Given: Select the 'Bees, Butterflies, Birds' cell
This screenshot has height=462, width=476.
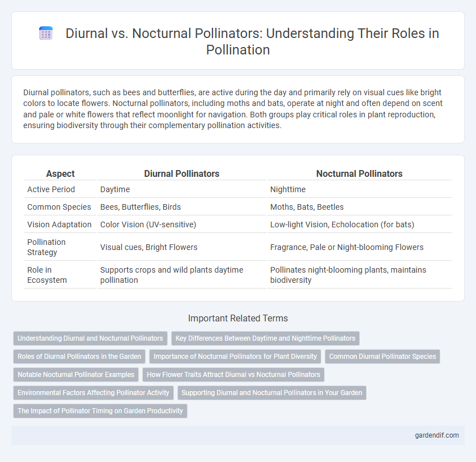Looking at the screenshot, I should [181, 207].
